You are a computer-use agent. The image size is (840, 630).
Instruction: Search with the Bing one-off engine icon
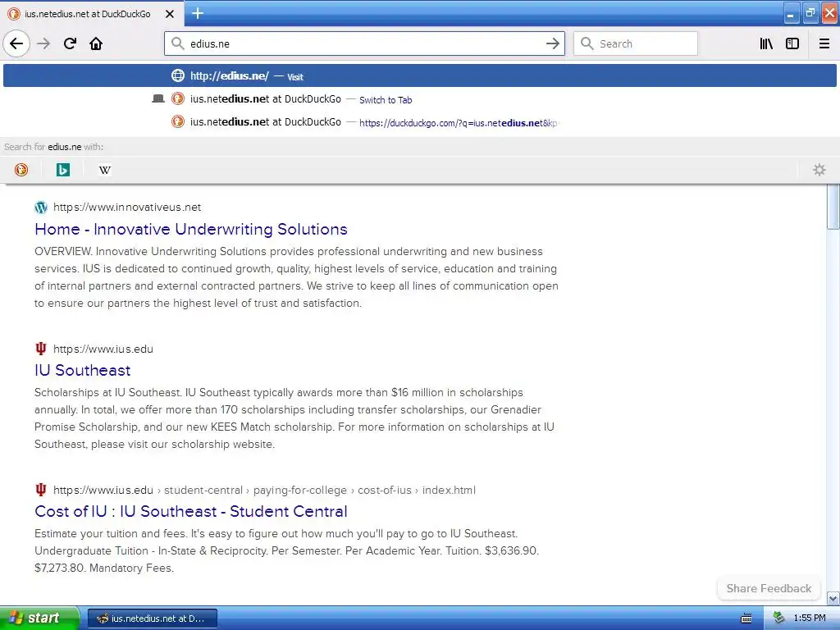[63, 170]
